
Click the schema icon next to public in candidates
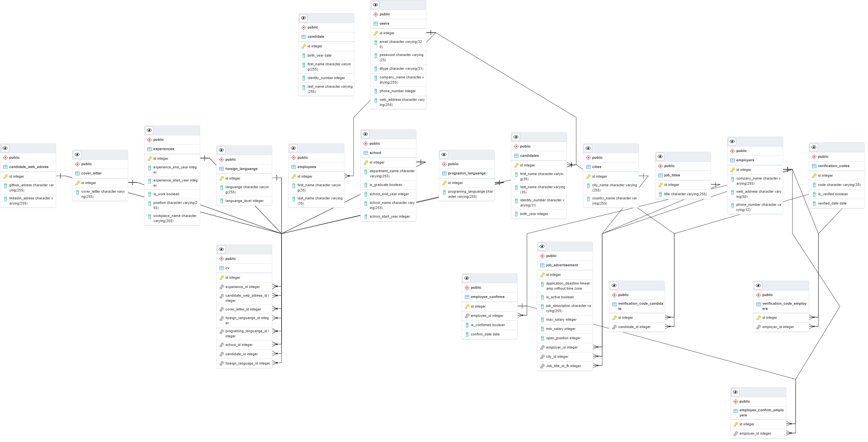tap(516, 146)
